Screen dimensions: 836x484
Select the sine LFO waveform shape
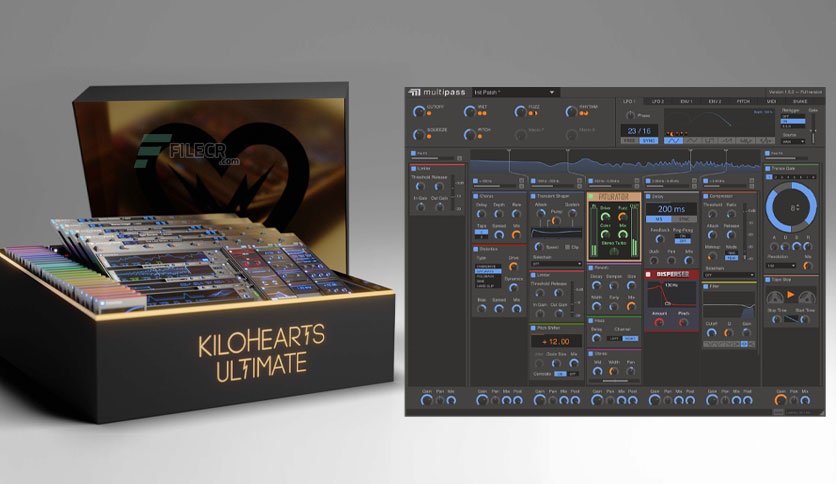coord(672,141)
